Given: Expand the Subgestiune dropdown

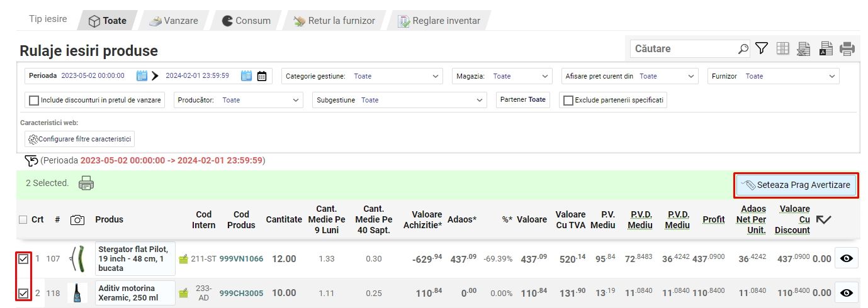Looking at the screenshot, I should point(400,100).
